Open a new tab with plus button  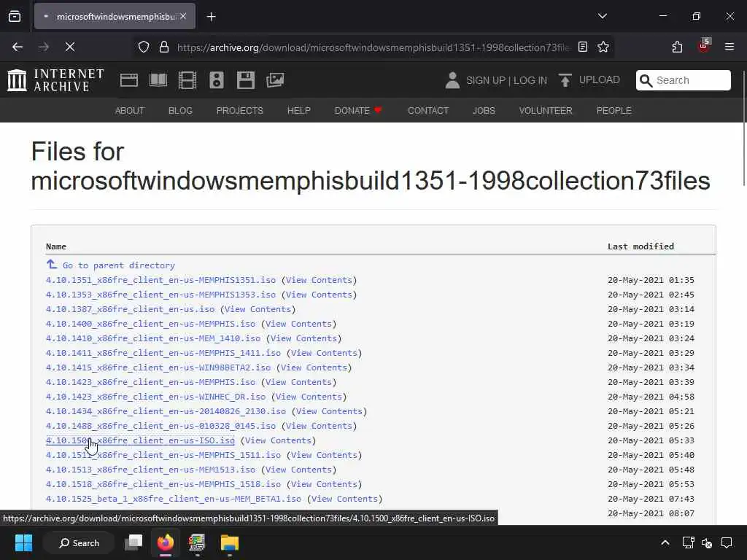(211, 17)
